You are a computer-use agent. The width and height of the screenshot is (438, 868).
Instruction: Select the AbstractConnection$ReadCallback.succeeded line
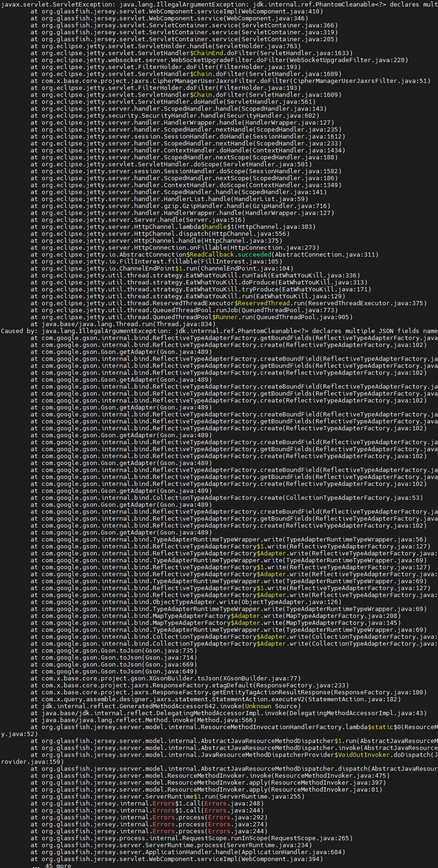point(205,254)
